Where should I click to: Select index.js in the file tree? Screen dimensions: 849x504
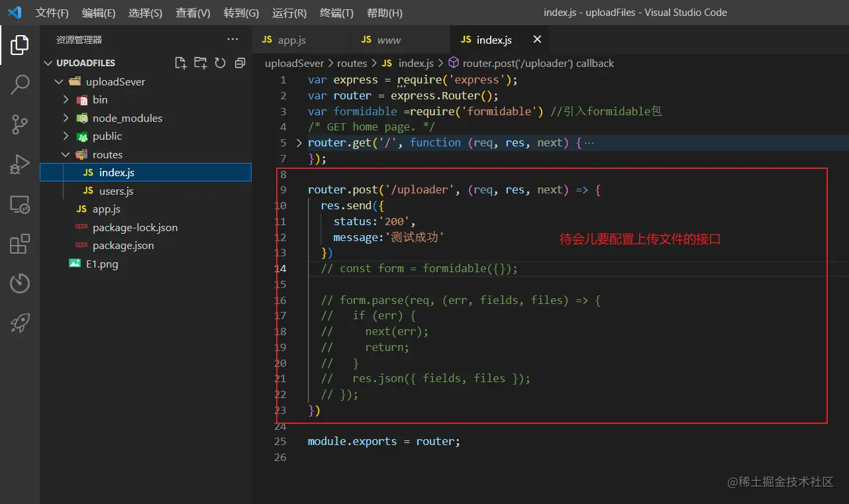[x=146, y=172]
